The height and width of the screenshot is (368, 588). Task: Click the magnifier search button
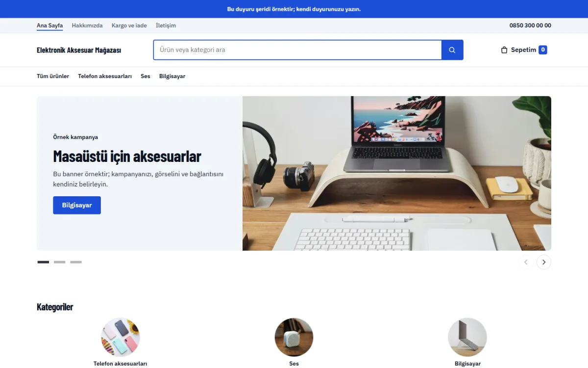tap(452, 50)
